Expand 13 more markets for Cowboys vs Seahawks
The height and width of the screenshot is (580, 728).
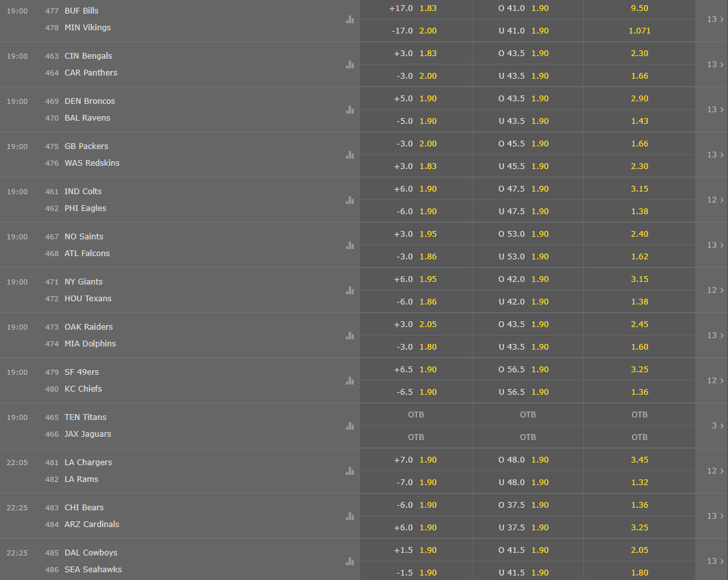(715, 561)
